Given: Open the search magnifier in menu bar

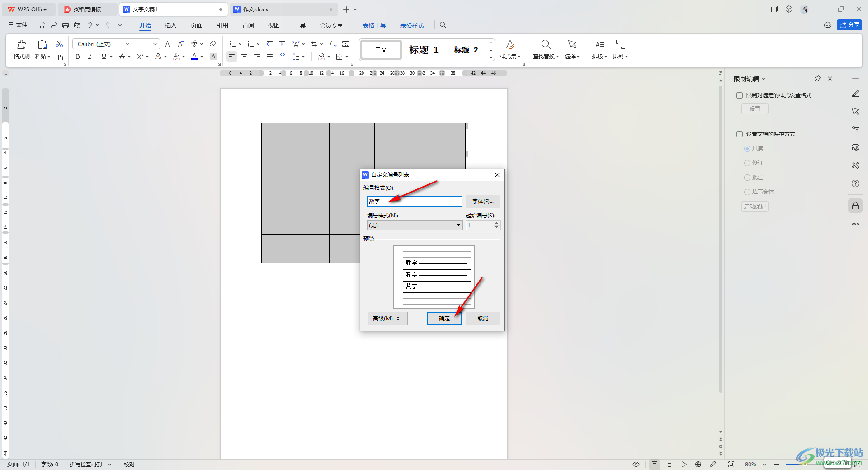Looking at the screenshot, I should click(x=443, y=25).
